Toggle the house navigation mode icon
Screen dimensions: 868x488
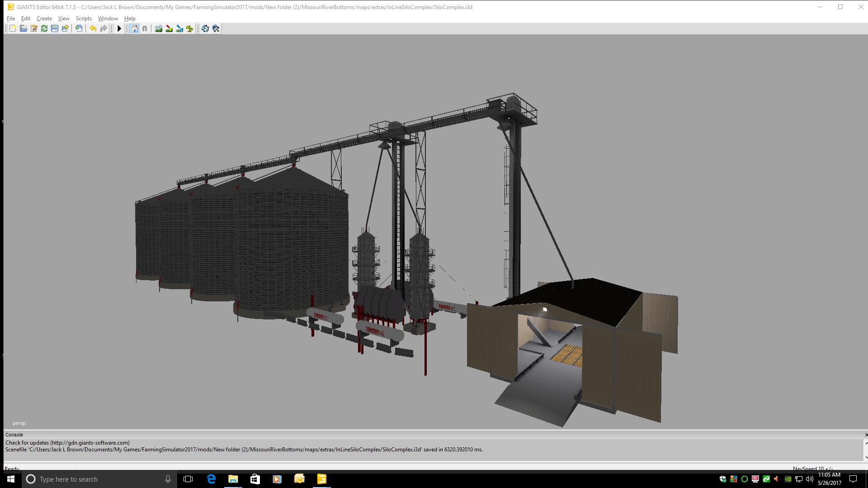pyautogui.click(x=134, y=28)
